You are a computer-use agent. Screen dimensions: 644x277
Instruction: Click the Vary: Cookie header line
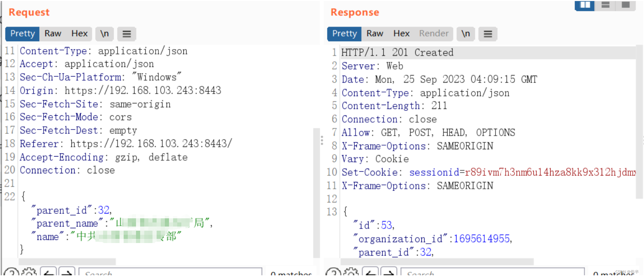(375, 159)
